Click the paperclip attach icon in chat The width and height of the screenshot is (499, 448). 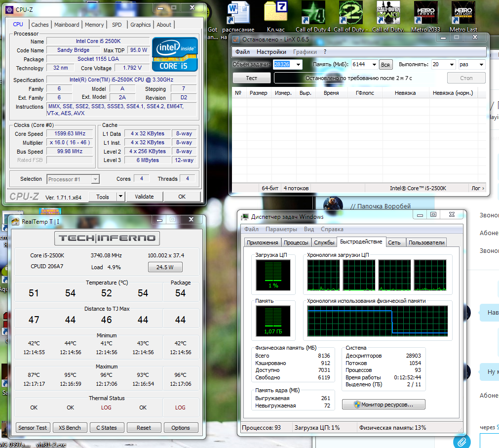point(462,441)
